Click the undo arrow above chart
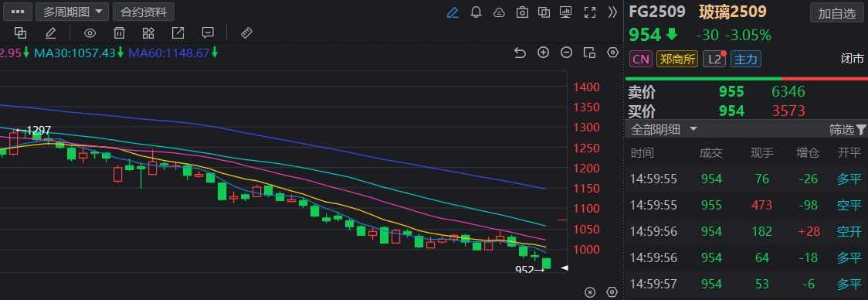The height and width of the screenshot is (300, 868). pos(520,53)
